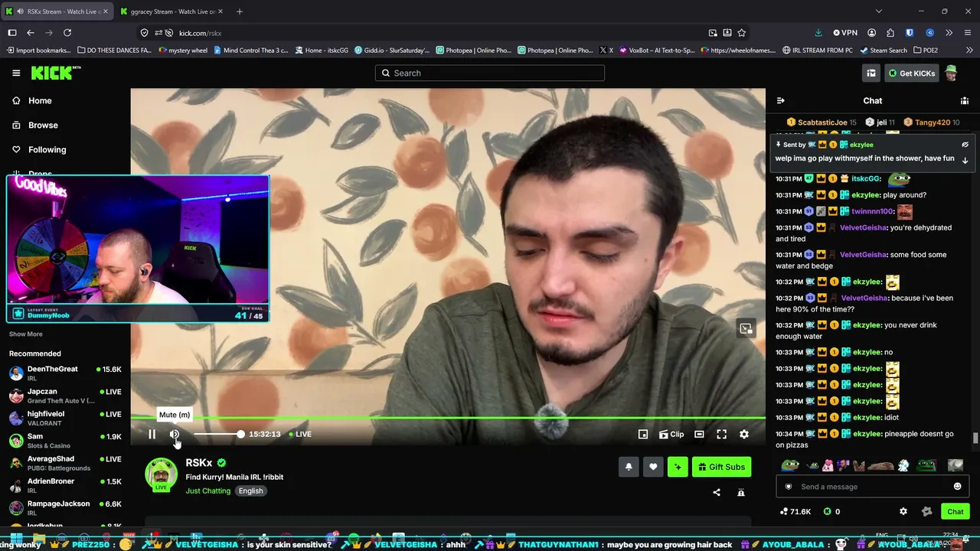Toggle the VPN button in the toolbar
Image resolution: width=980 pixels, height=551 pixels.
[x=845, y=33]
